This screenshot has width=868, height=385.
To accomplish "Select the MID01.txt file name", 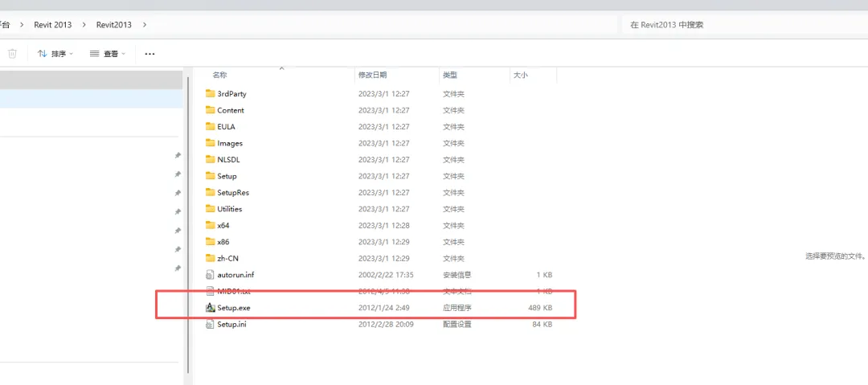I will click(x=233, y=291).
